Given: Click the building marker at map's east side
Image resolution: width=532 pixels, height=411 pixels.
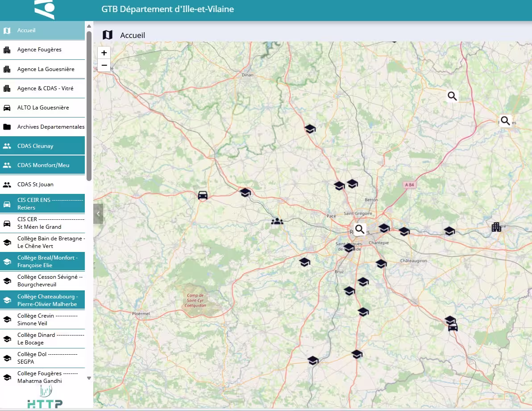Looking at the screenshot, I should point(496,227).
